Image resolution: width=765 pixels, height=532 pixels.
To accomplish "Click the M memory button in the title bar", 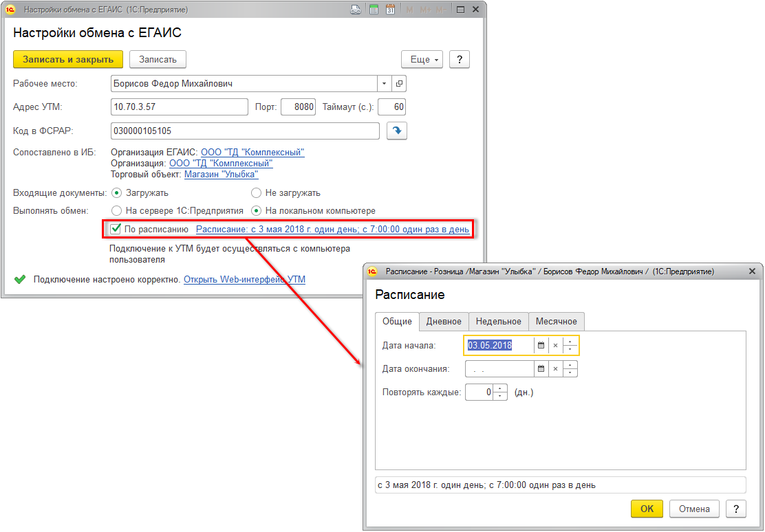I will coord(410,10).
